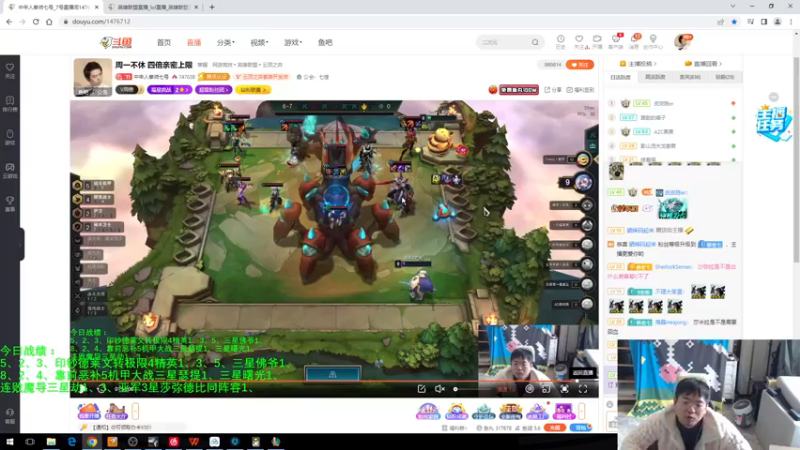Click the orange 关注 follow button
Screen dimensions: 800x450
coord(580,65)
